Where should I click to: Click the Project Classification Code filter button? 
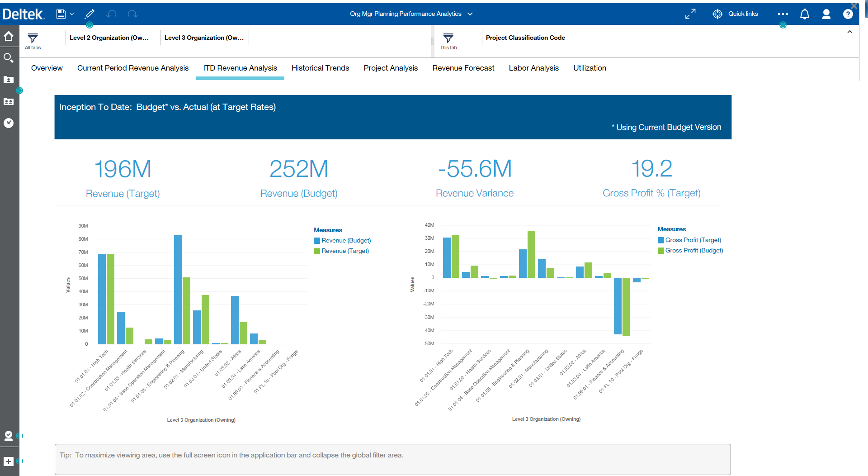[x=525, y=38]
